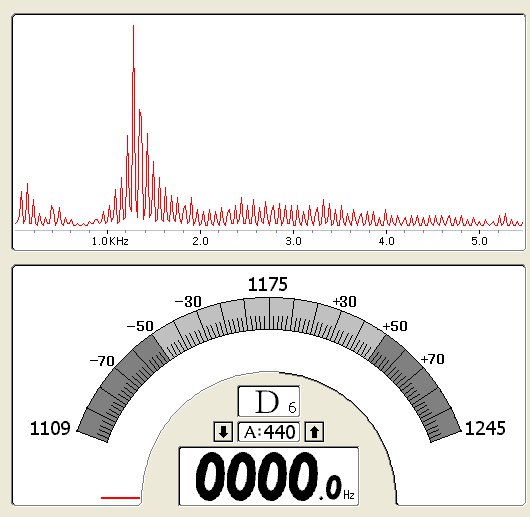Click the 4.0 label on the spectrum axis
The image size is (530, 517).
tap(386, 241)
